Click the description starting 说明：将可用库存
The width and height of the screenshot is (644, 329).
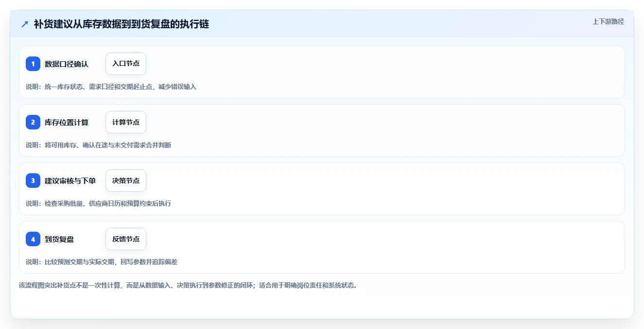point(98,145)
